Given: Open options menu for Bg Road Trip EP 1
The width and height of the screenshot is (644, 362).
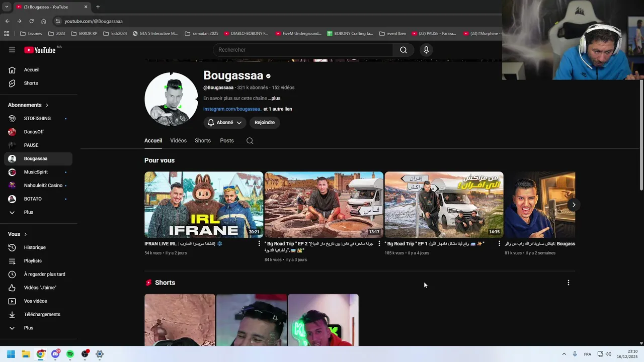Looking at the screenshot, I should coord(499,244).
